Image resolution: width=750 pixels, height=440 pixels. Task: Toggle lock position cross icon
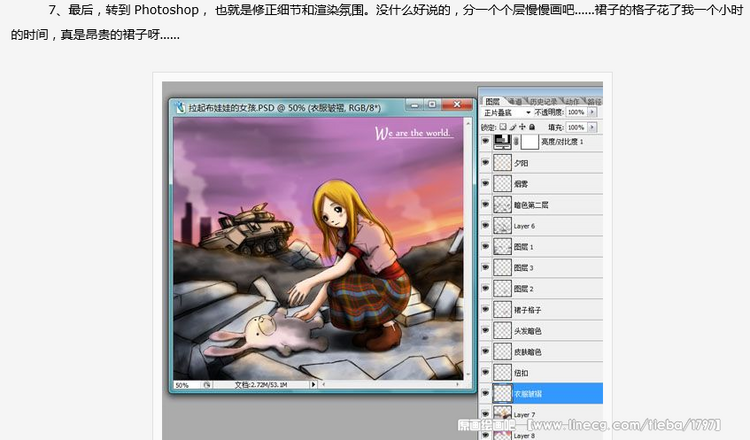click(x=522, y=127)
